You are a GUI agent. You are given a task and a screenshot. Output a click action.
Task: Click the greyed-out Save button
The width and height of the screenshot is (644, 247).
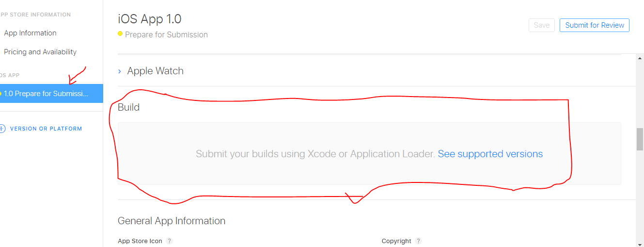click(541, 25)
